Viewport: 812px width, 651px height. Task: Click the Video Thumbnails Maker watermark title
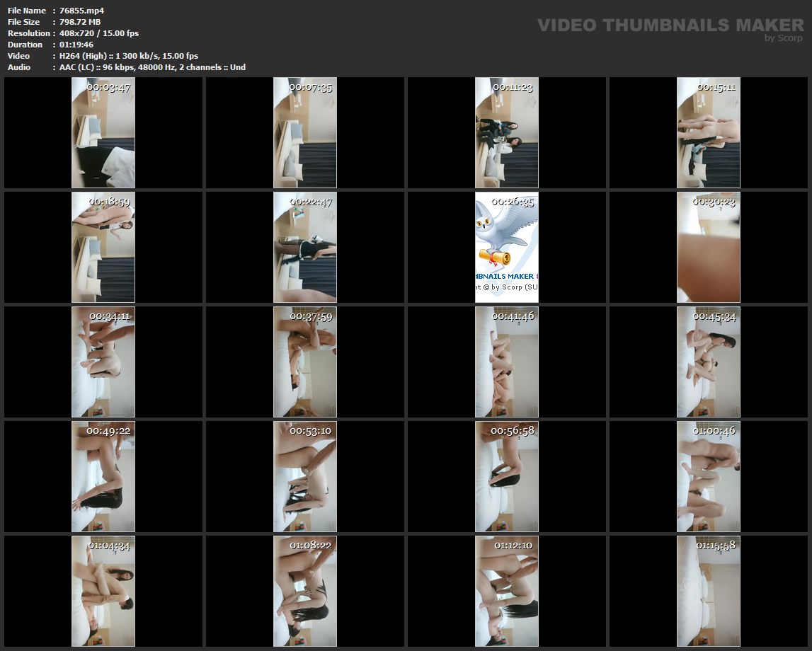(670, 25)
